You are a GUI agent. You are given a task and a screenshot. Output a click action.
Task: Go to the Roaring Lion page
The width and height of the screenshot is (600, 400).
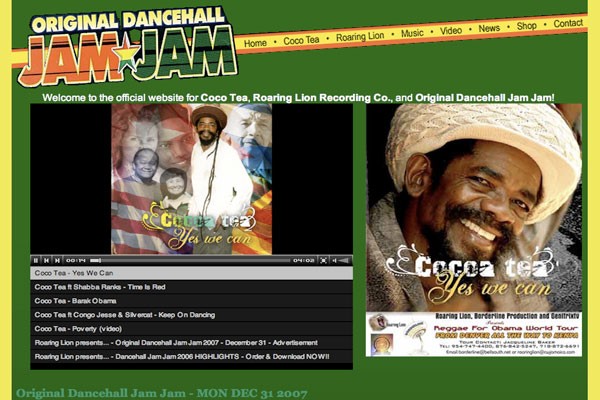(x=360, y=36)
